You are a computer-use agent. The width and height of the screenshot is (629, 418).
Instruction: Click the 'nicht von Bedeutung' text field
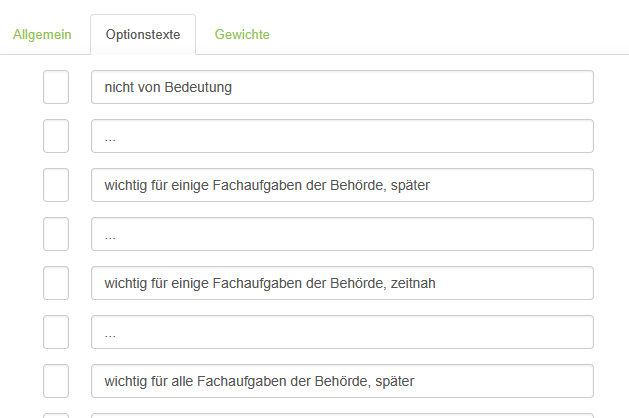coord(342,87)
